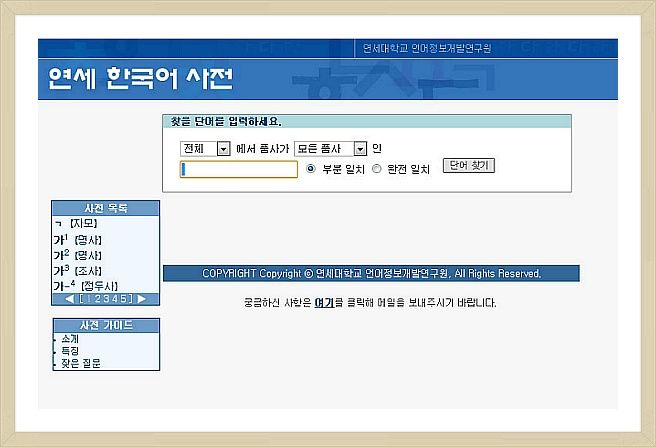Select the 완전 일치 radio button
The image size is (656, 447).
(377, 169)
